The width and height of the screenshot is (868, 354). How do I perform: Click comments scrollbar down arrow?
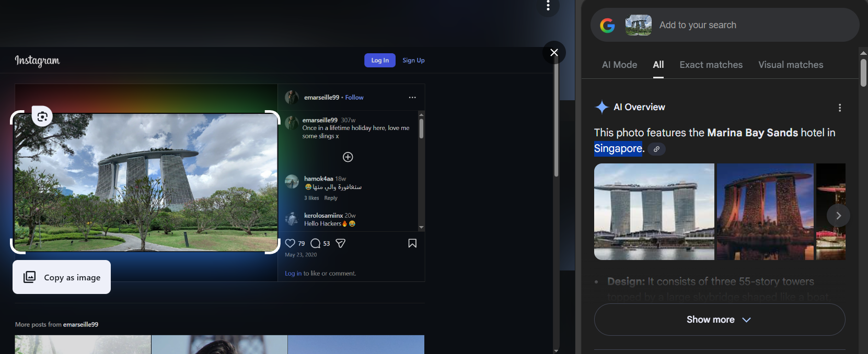pyautogui.click(x=421, y=228)
